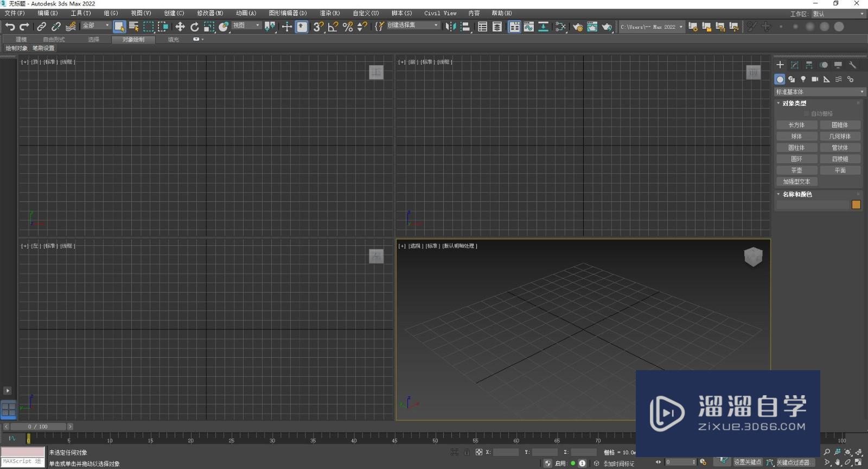868x469 pixels.
Task: Click the 茶壶 primitive button
Action: [x=796, y=170]
